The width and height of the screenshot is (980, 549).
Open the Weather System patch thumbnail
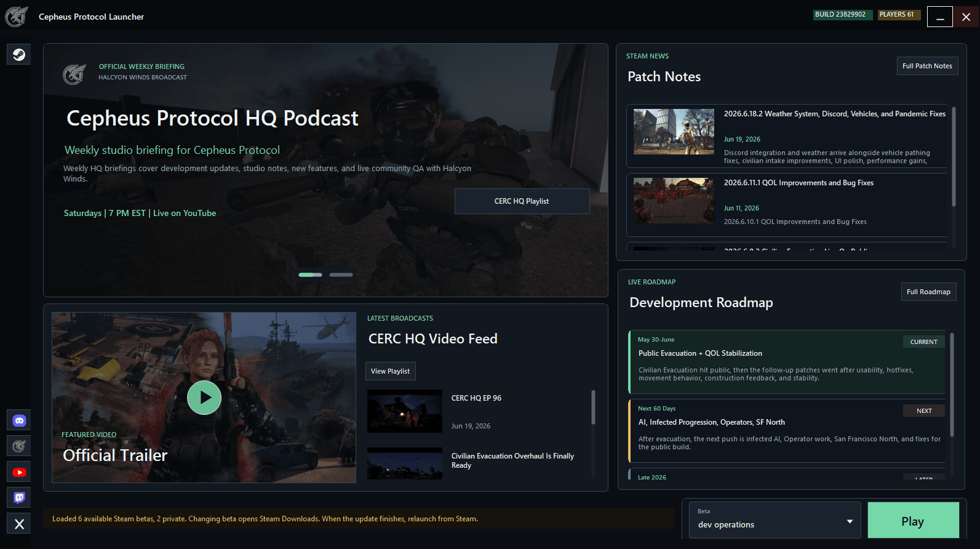click(x=674, y=132)
